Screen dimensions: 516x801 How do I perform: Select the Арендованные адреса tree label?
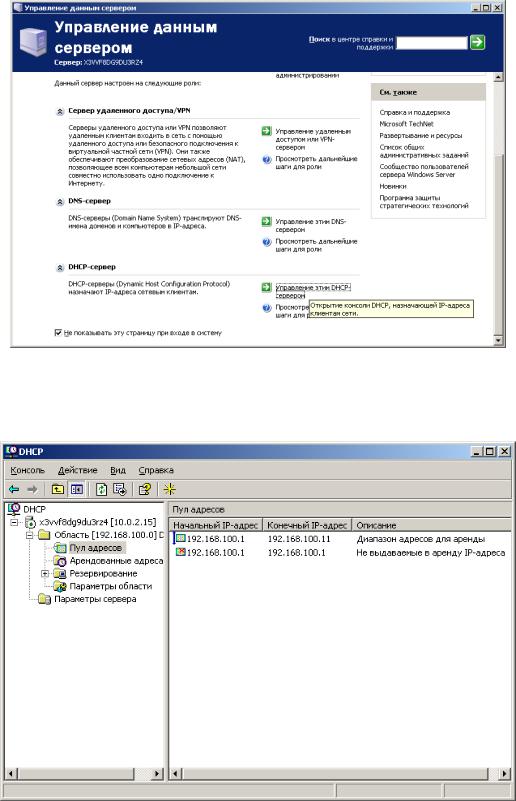(116, 561)
